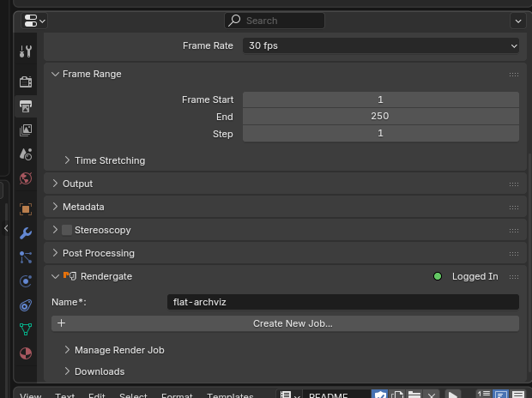Click the open text folder icon

414,395
